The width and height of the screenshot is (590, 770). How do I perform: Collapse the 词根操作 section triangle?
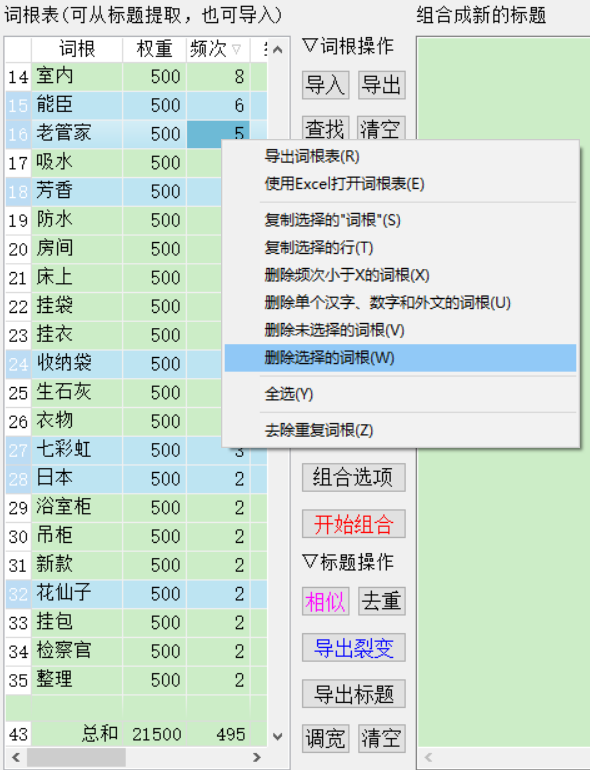tap(310, 47)
